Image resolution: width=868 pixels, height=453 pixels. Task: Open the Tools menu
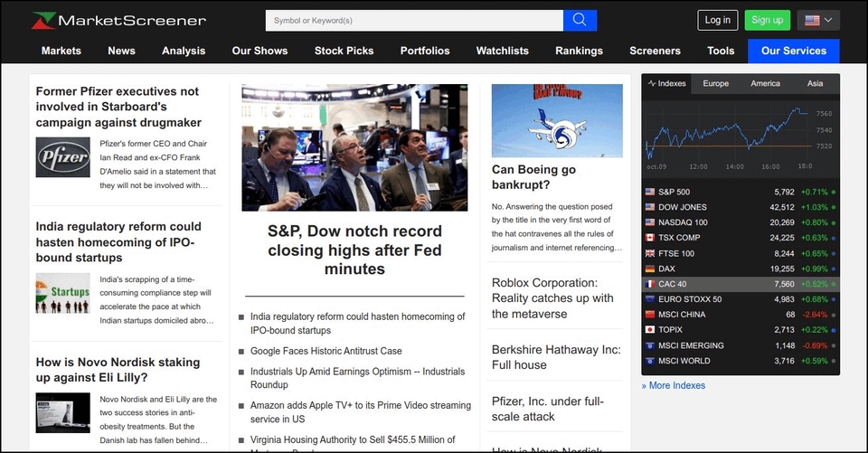[721, 51]
